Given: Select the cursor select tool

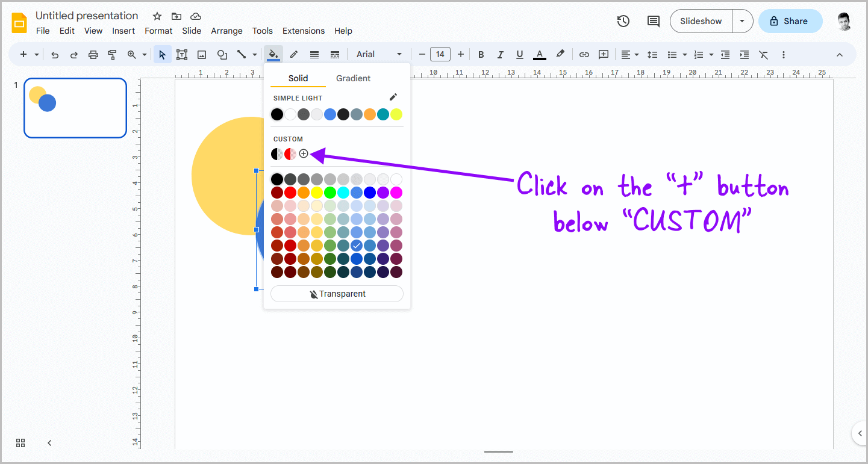Looking at the screenshot, I should coord(161,54).
